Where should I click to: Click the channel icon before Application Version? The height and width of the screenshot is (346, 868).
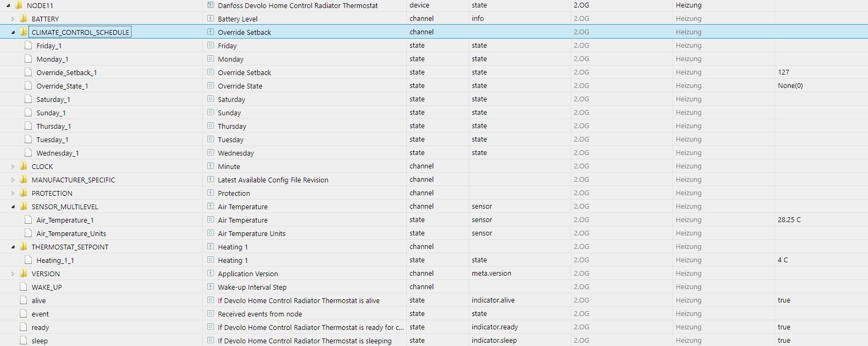(x=210, y=274)
